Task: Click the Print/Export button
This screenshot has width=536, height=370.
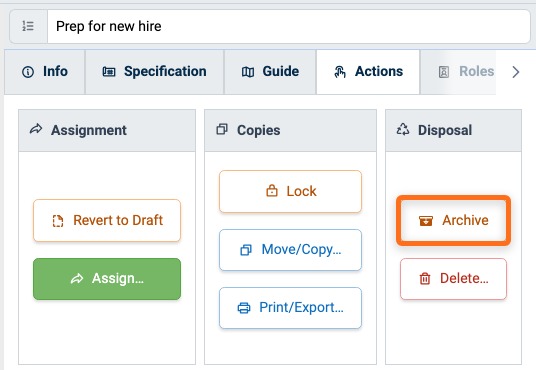Action: point(290,308)
